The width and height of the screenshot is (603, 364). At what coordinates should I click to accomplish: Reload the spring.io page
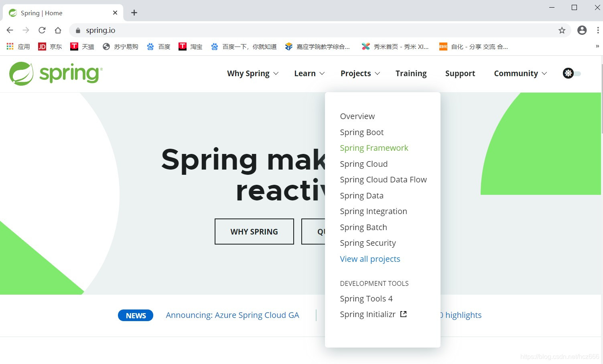tap(42, 30)
